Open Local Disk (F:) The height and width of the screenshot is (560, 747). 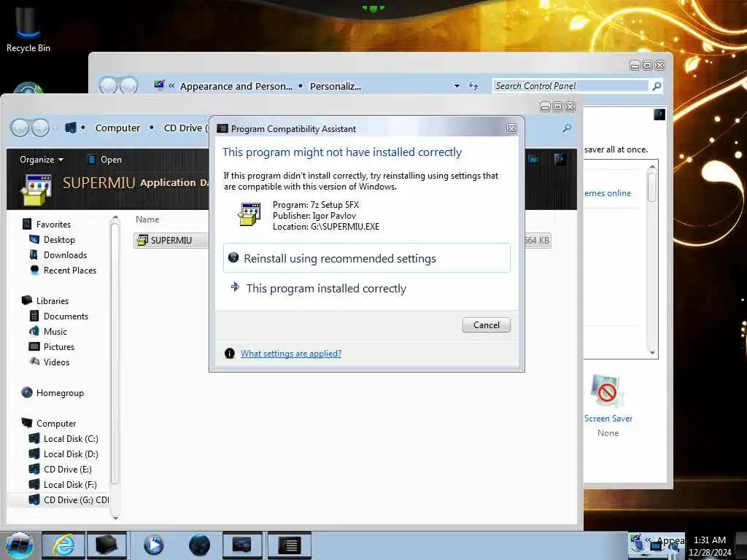pyautogui.click(x=70, y=484)
